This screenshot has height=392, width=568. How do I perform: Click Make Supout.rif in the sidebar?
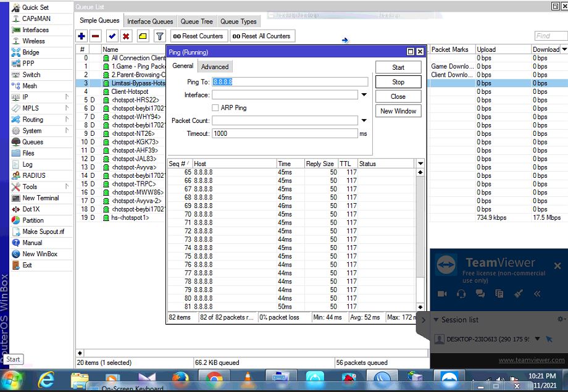tap(43, 232)
